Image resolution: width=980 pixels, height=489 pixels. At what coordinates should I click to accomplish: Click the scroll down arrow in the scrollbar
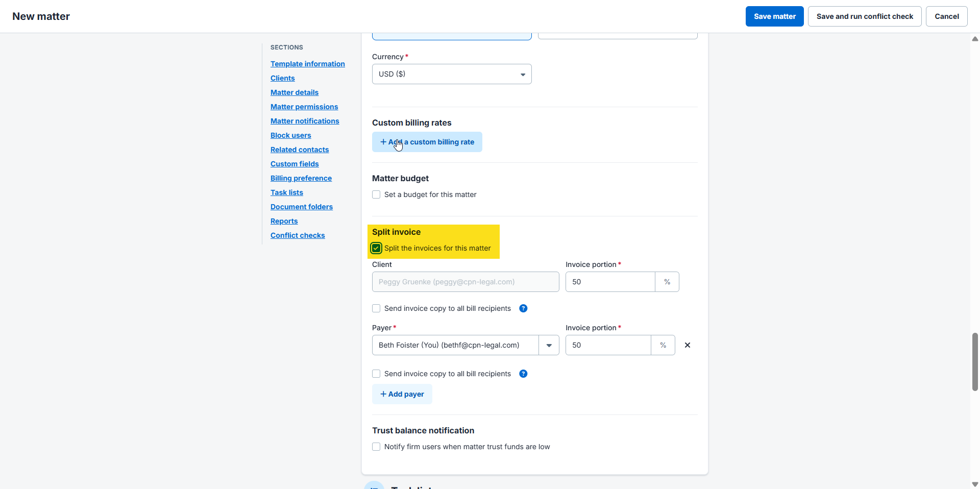click(975, 484)
